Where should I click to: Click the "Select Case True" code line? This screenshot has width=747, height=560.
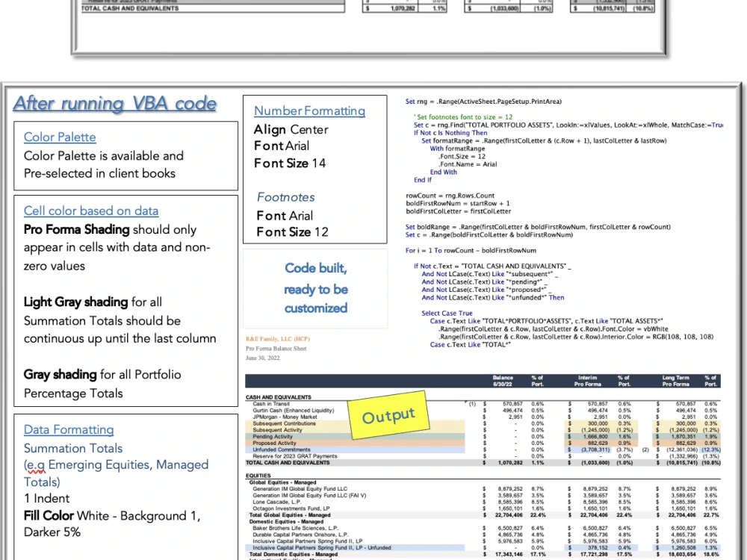point(447,314)
